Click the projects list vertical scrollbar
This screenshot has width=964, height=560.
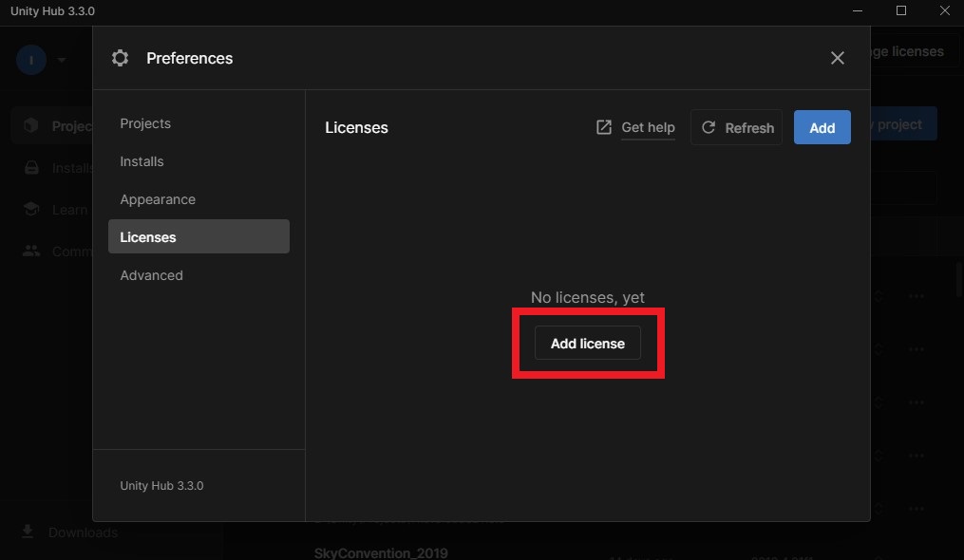click(957, 280)
